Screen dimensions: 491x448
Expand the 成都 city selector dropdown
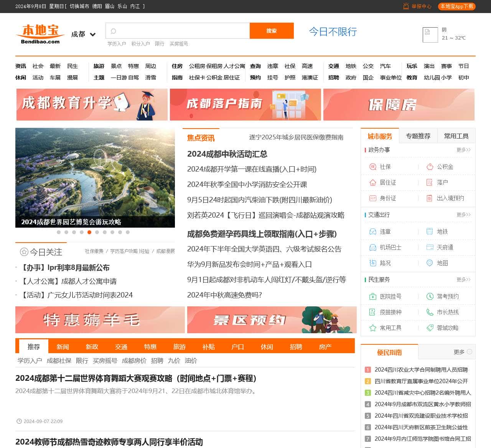[x=92, y=35]
